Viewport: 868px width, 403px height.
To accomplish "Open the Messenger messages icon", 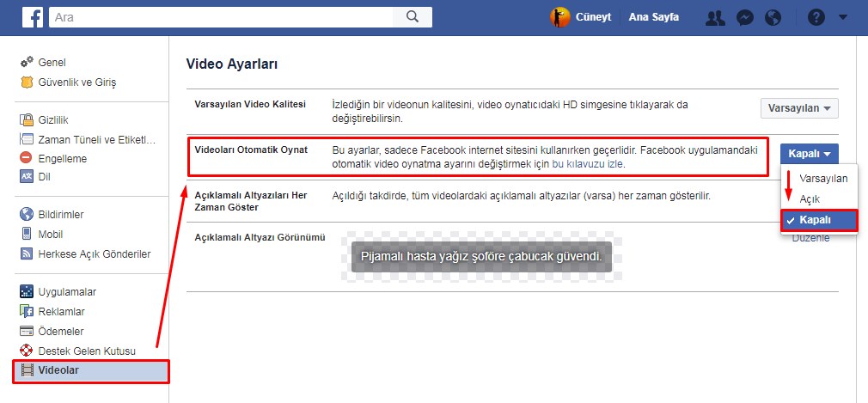I will point(747,17).
